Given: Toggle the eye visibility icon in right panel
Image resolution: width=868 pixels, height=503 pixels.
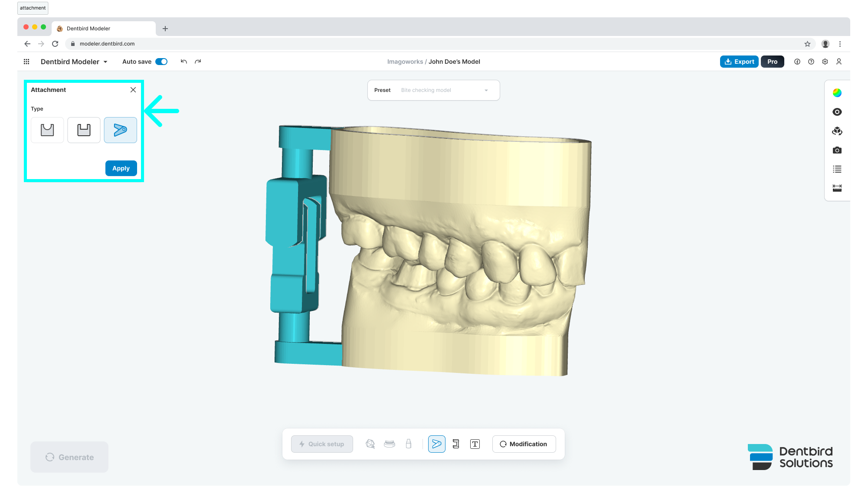Looking at the screenshot, I should click(x=837, y=112).
